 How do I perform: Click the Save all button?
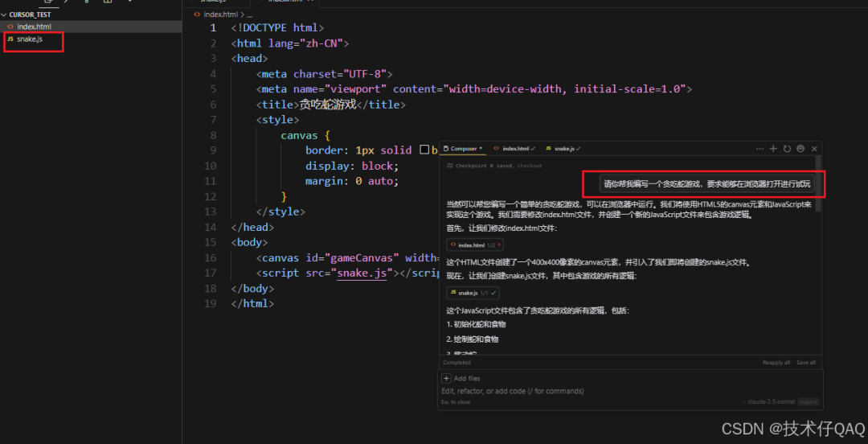(x=805, y=363)
